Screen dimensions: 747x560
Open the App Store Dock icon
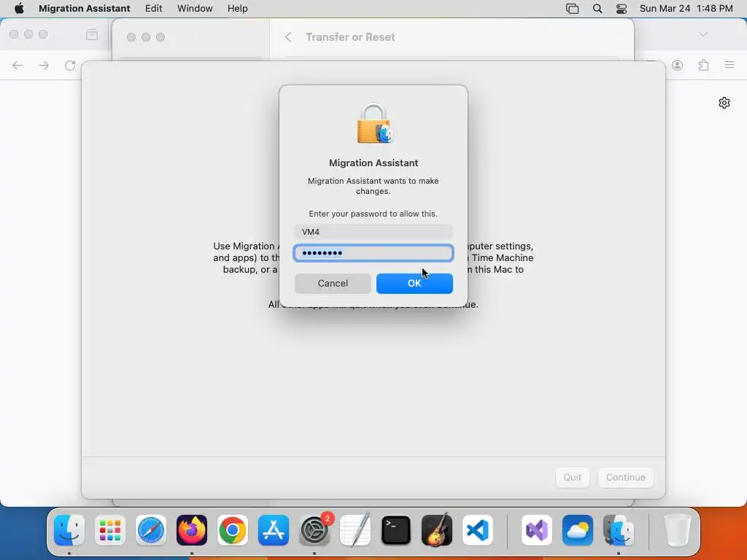(x=274, y=530)
